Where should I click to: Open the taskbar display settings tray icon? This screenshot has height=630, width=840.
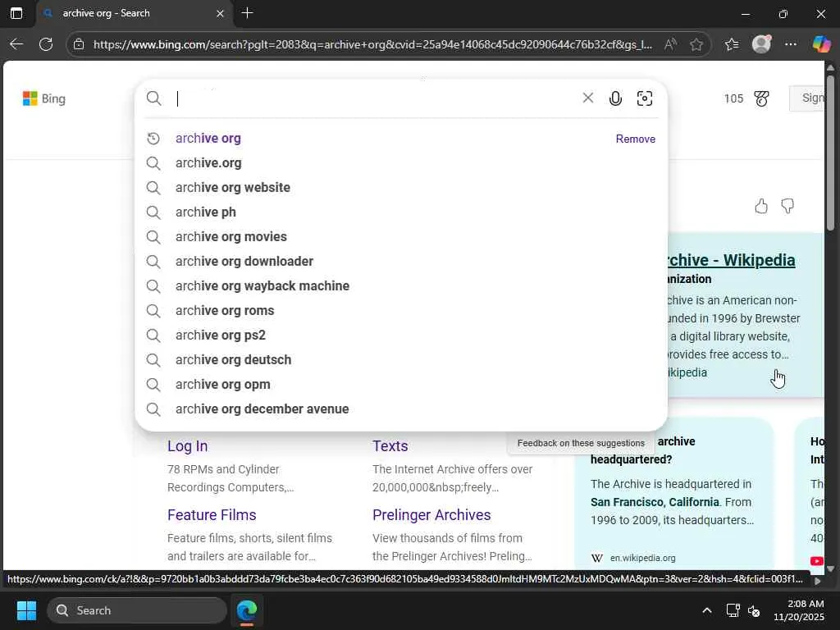(x=733, y=610)
